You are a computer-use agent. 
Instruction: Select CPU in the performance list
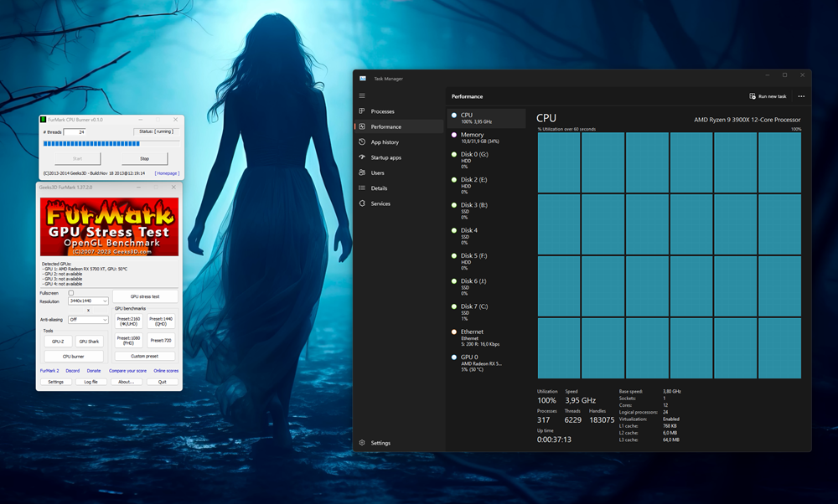(486, 118)
